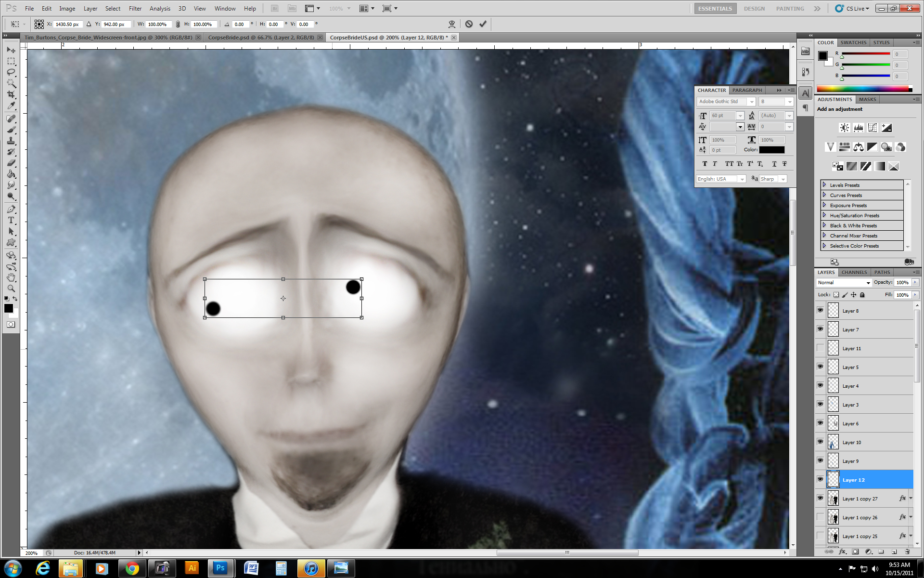Open Google Chrome from the taskbar
This screenshot has width=924, height=578.
coord(132,568)
